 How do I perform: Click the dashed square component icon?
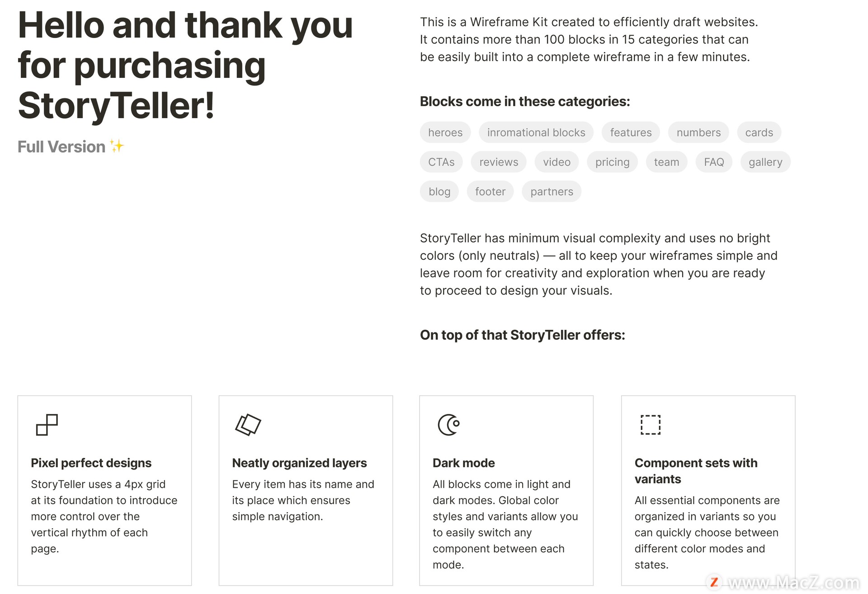tap(650, 425)
